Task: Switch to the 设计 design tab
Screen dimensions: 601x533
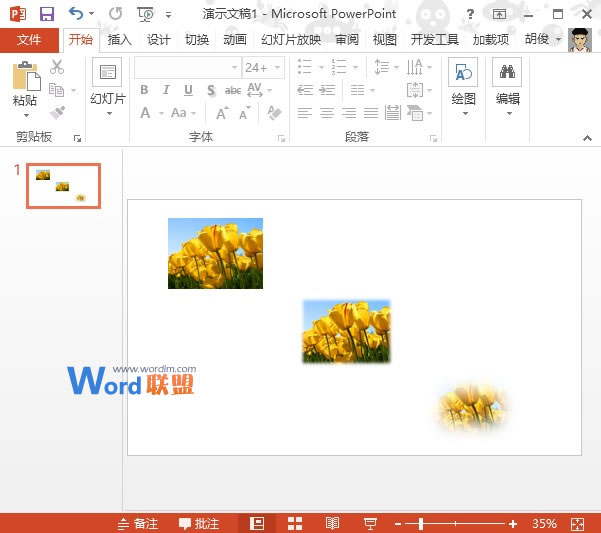Action: point(158,39)
